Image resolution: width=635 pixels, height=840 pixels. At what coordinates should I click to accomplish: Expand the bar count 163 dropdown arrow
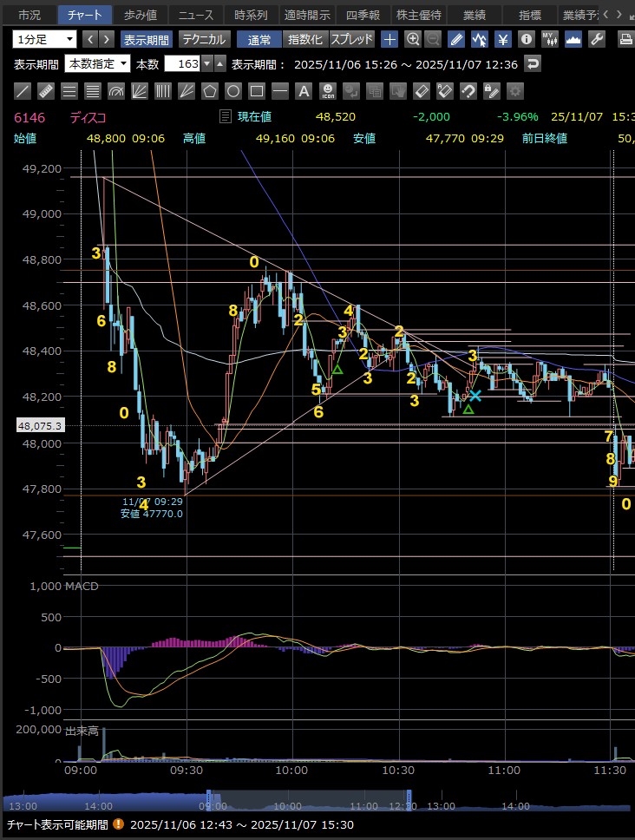206,63
